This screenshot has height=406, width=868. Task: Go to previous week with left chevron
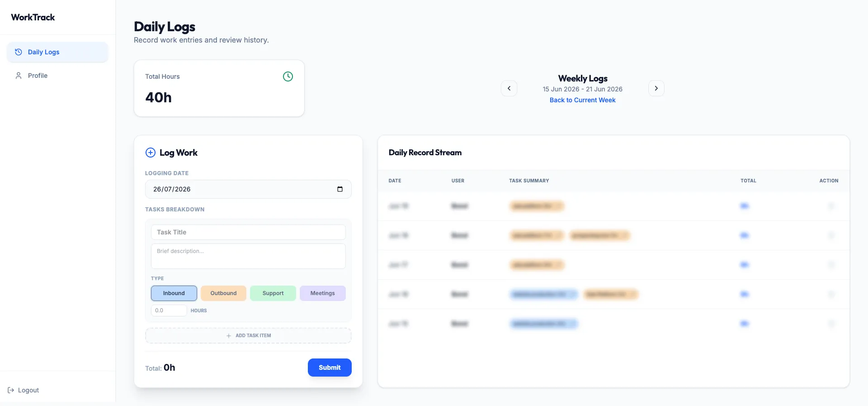click(509, 88)
